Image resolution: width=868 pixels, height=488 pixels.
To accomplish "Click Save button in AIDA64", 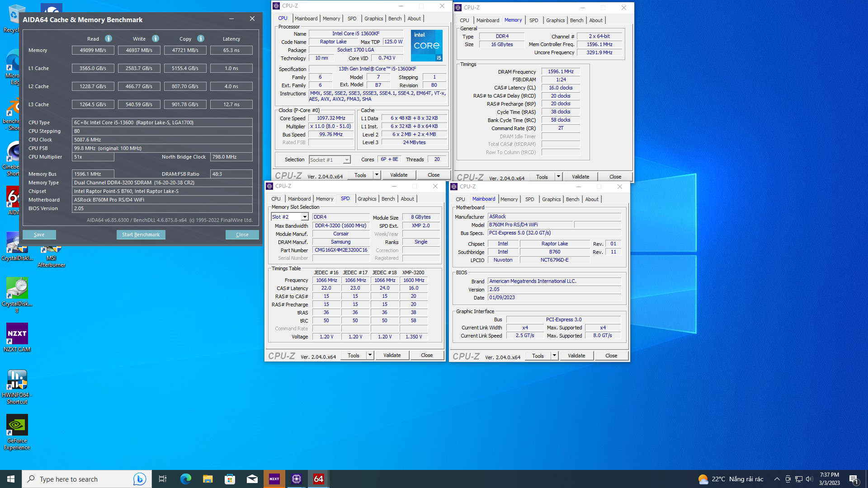I will tap(39, 235).
